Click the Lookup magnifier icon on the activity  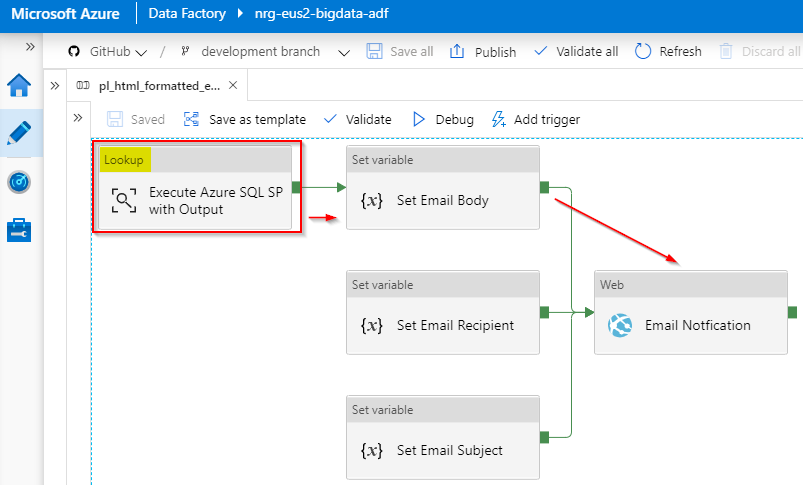point(124,200)
